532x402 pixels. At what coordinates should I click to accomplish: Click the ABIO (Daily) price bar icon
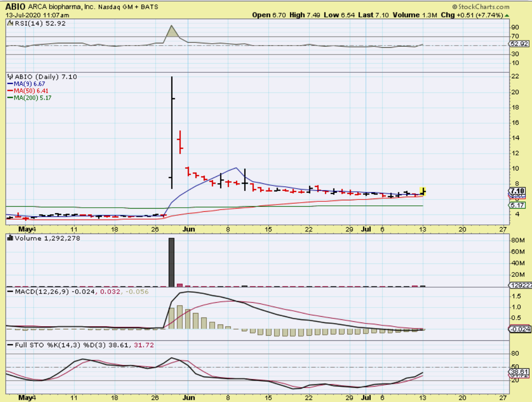click(10, 77)
